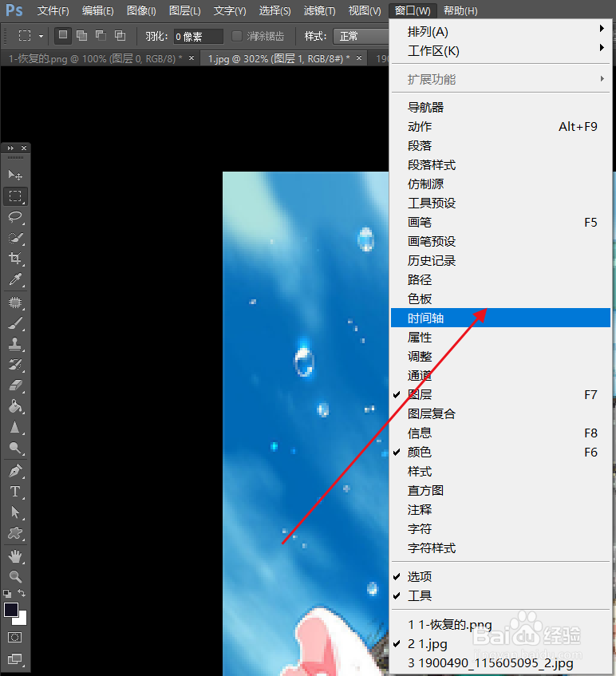
Task: Change screen mode icon
Action: (x=15, y=658)
